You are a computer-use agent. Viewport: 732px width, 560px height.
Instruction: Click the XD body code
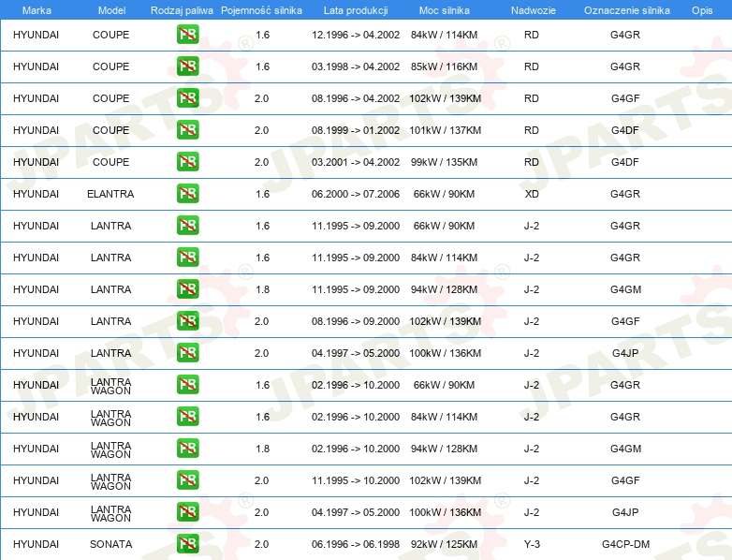click(532, 194)
